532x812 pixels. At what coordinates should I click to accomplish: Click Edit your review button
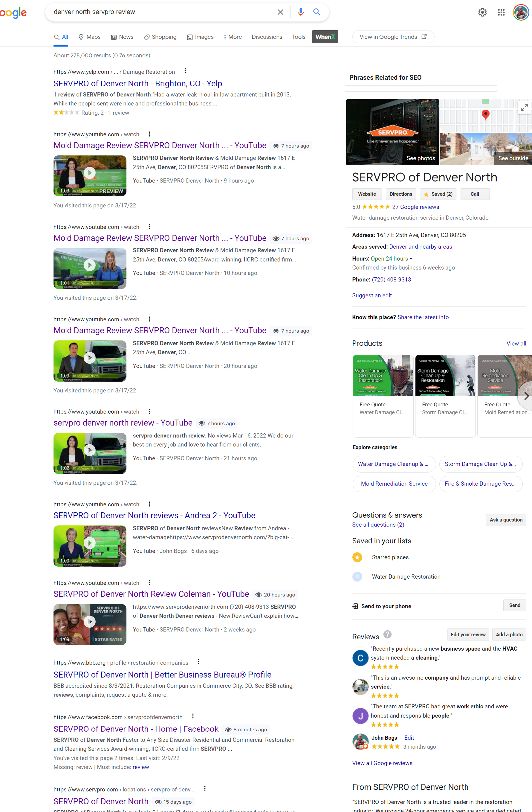(468, 635)
